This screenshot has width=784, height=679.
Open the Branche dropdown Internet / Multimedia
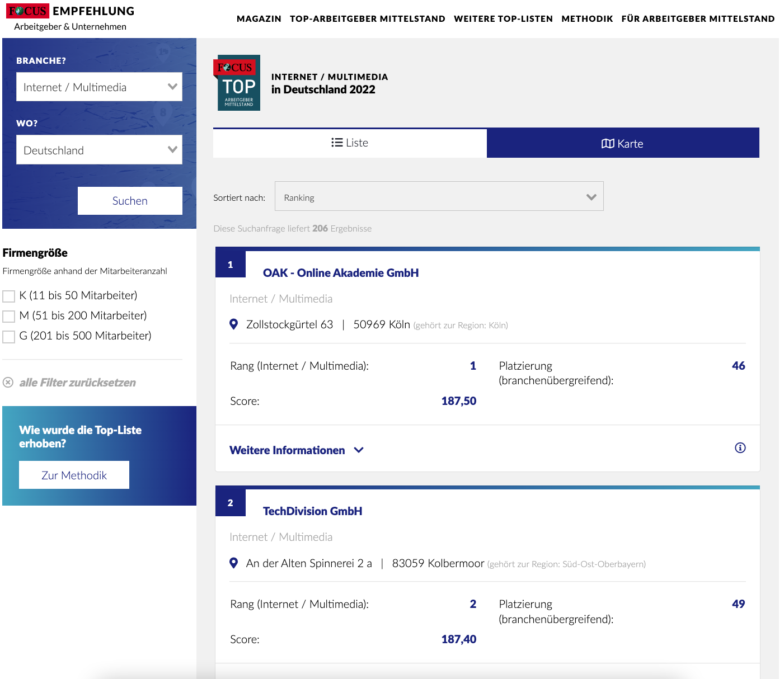pos(99,87)
